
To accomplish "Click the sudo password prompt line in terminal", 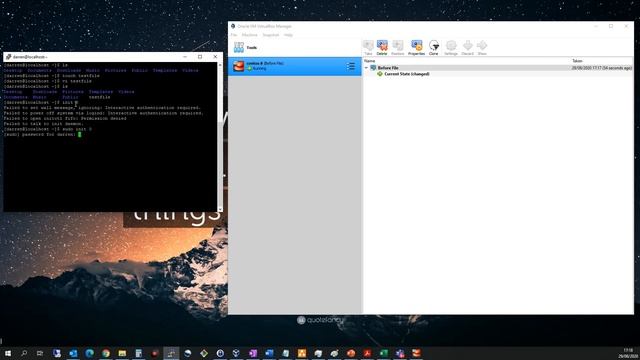I will coord(42,134).
